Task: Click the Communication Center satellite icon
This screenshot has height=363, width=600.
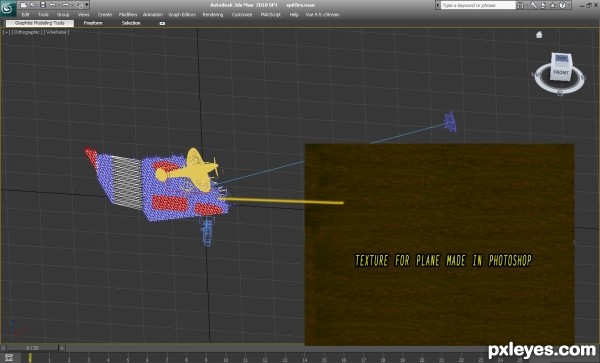Action: point(543,5)
